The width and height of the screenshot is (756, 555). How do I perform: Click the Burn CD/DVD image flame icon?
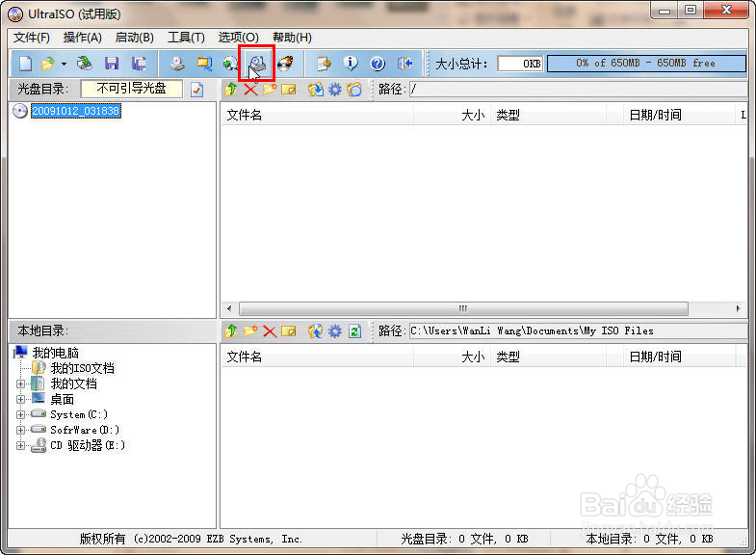coord(285,64)
